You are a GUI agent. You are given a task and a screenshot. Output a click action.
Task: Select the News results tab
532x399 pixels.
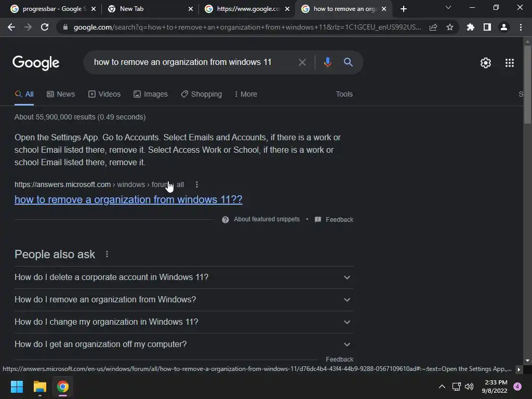[61, 94]
